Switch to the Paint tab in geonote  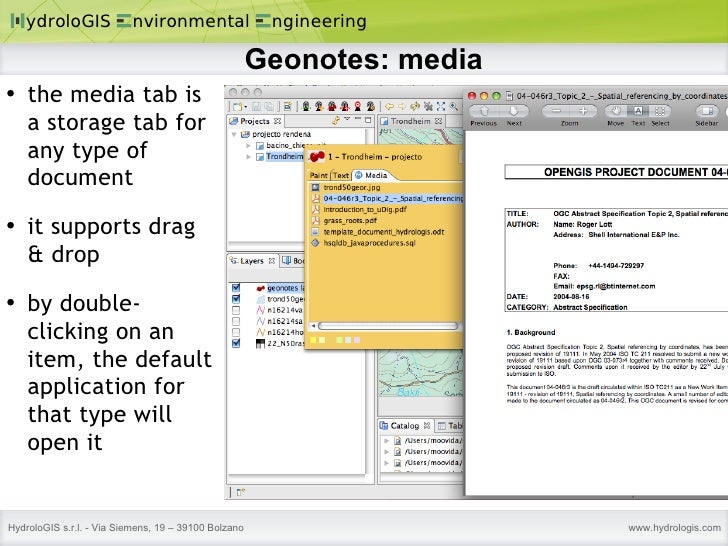coord(318,175)
